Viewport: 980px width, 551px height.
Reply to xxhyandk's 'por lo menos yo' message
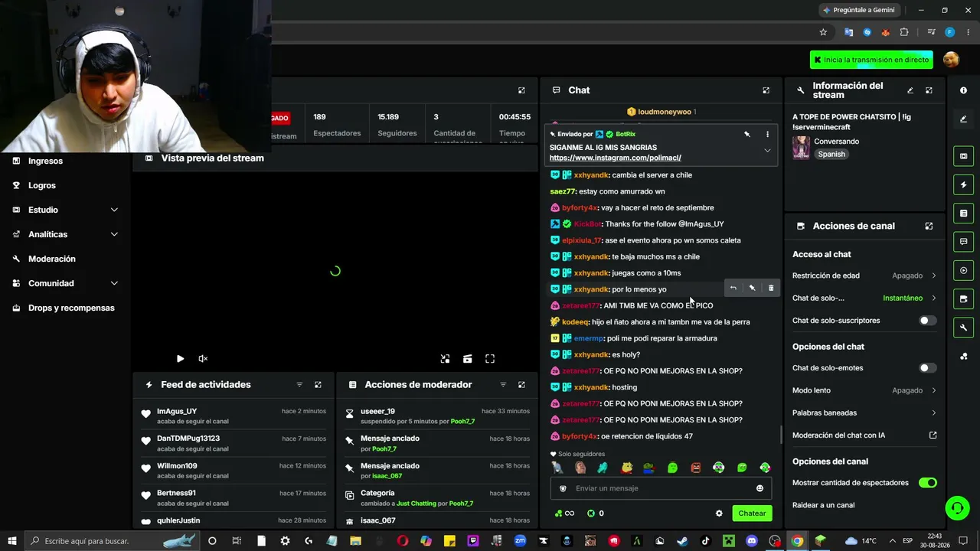tap(733, 289)
